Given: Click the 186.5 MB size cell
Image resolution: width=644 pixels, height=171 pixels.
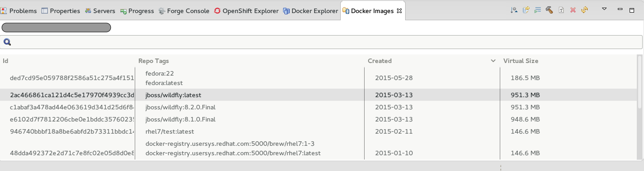Looking at the screenshot, I should click(x=525, y=78).
